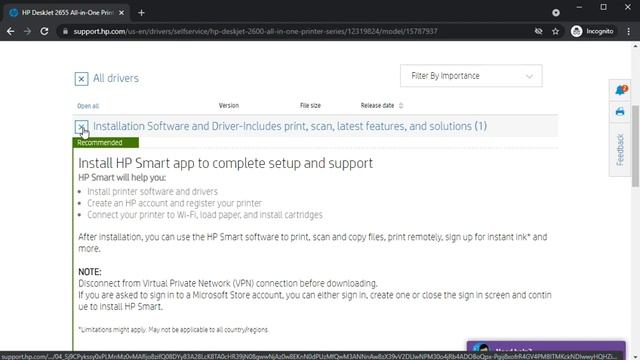Click the scrollbar up arrow
The height and width of the screenshot is (360, 640).
pos(636,46)
